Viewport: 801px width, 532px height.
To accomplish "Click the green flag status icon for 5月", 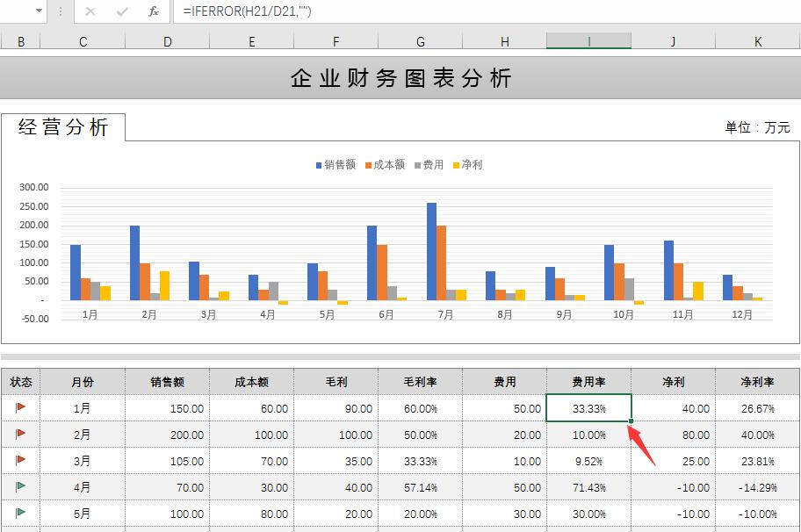I will (19, 514).
